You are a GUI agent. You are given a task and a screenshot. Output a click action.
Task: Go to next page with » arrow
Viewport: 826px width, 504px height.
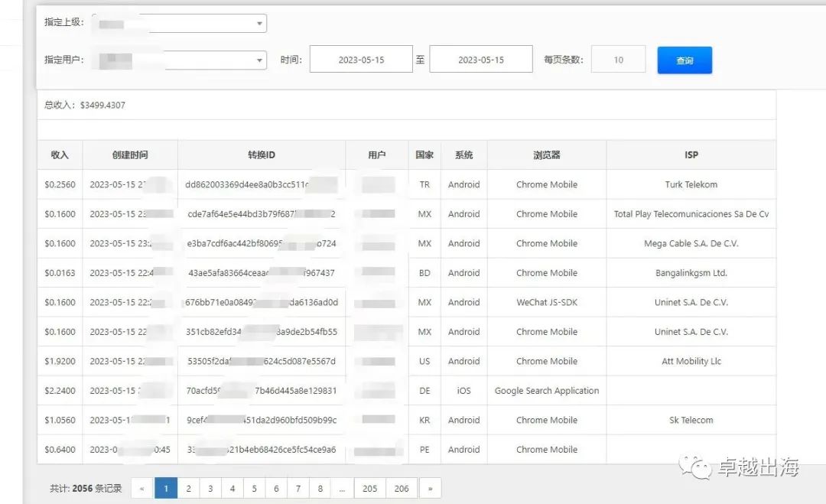tap(431, 489)
